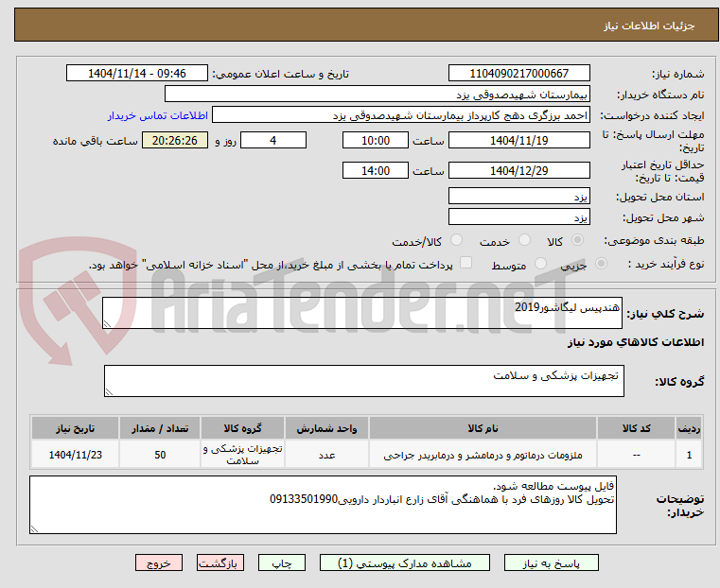Select the خدمت radio button

click(524, 240)
